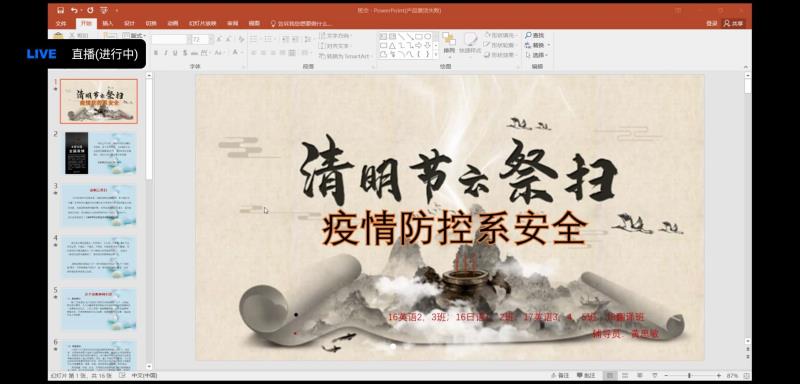The image size is (800, 384).
Task: Undo the last action
Action: click(x=74, y=10)
